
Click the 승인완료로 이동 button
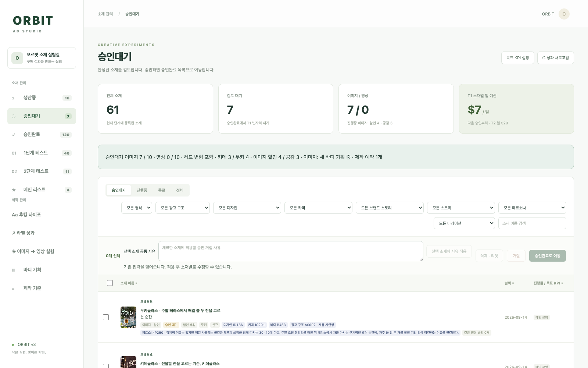(x=548, y=256)
